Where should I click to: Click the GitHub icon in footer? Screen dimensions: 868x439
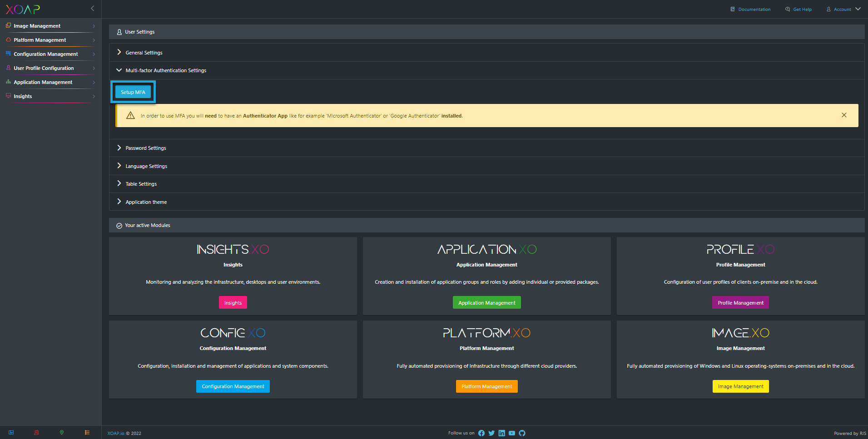522,433
